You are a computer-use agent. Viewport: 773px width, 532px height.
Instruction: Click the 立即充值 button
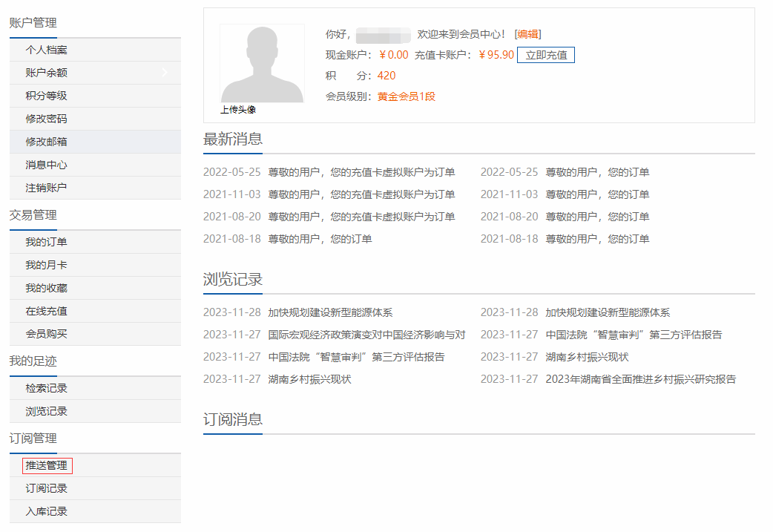point(545,55)
